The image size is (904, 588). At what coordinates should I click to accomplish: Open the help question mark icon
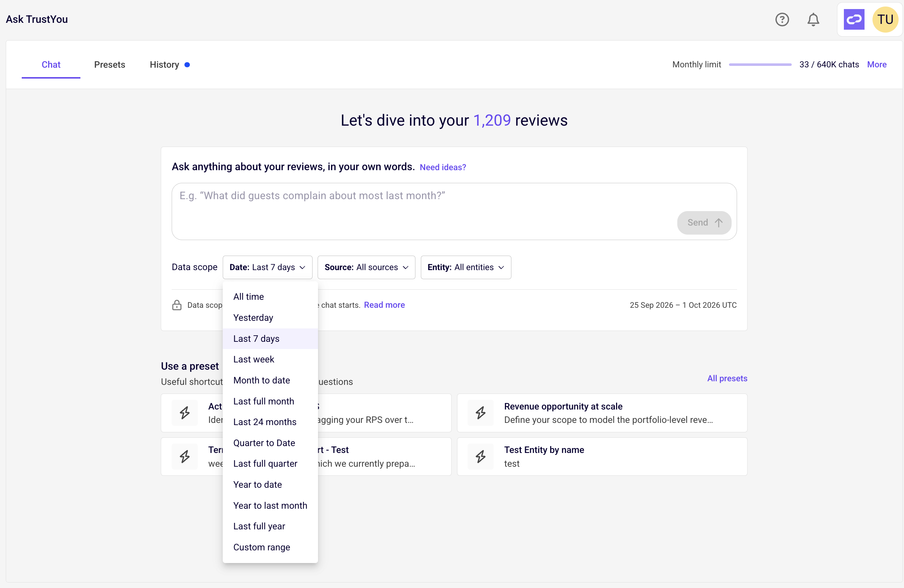(x=782, y=19)
